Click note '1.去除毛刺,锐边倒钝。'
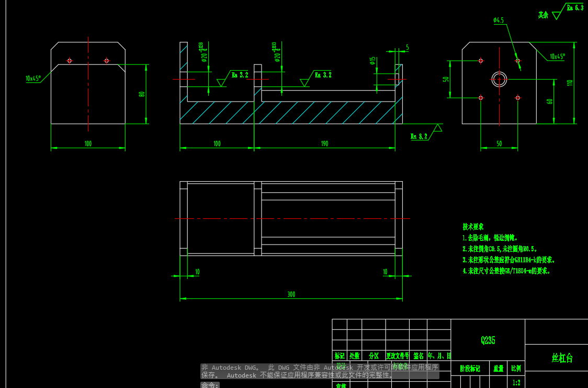The height and width of the screenshot is (388, 588). coord(490,238)
